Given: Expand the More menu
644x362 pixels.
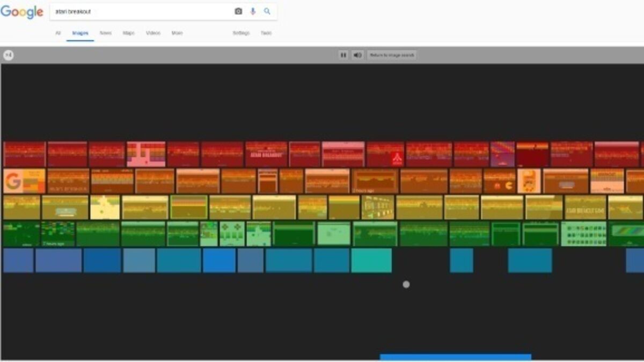Looking at the screenshot, I should tap(177, 33).
